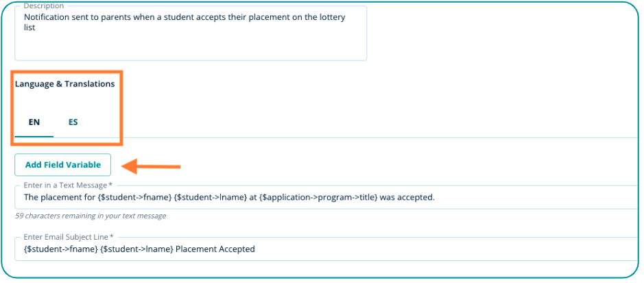This screenshot has height=283, width=644.
Task: Switch to the EN language tab
Action: click(34, 122)
